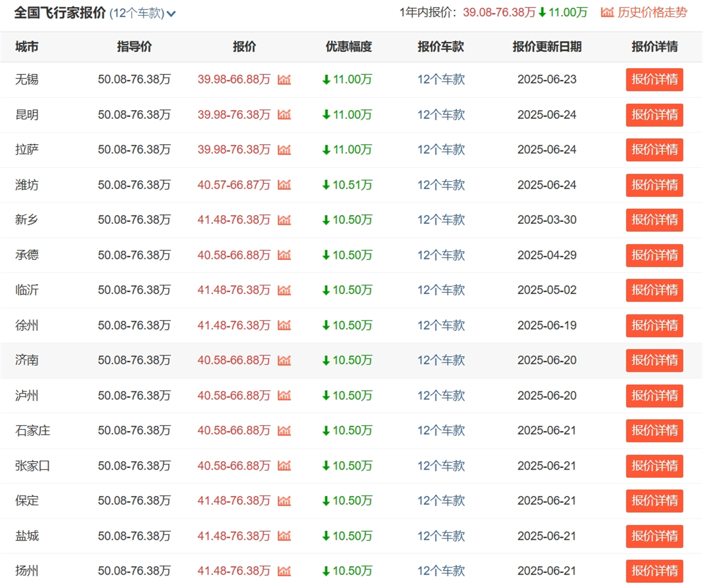Viewport: 703px width, 588px height.
Task: Open price trend chart icon for 昆明
Action: 284,115
